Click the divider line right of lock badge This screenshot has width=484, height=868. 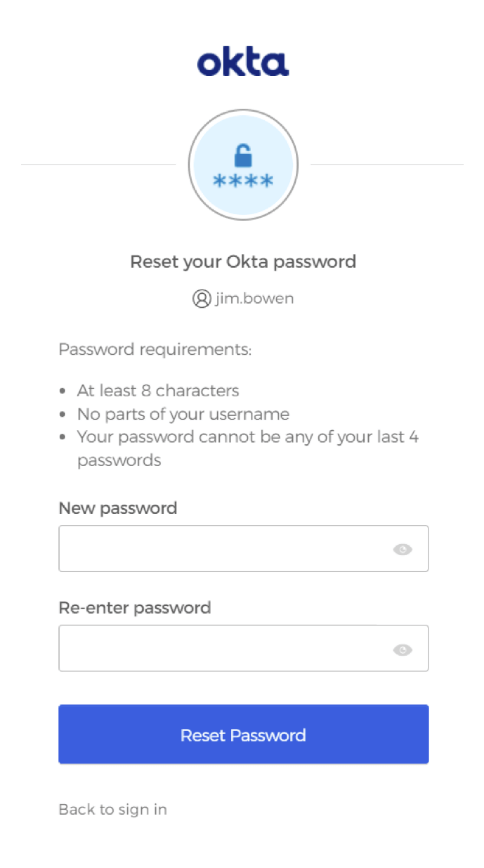click(x=387, y=164)
